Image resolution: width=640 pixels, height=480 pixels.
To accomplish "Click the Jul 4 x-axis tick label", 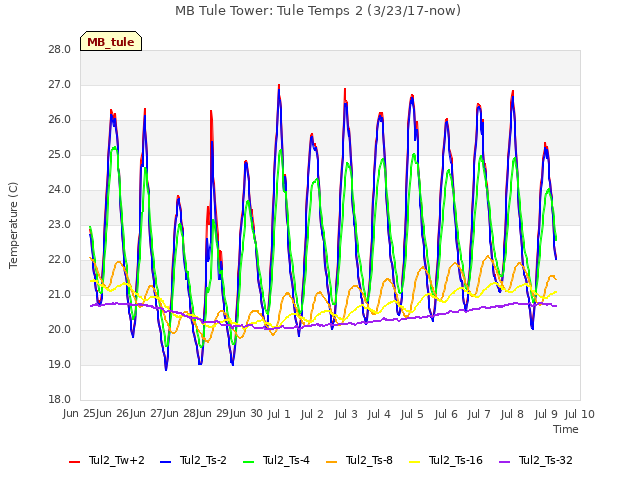I will pyautogui.click(x=379, y=414).
